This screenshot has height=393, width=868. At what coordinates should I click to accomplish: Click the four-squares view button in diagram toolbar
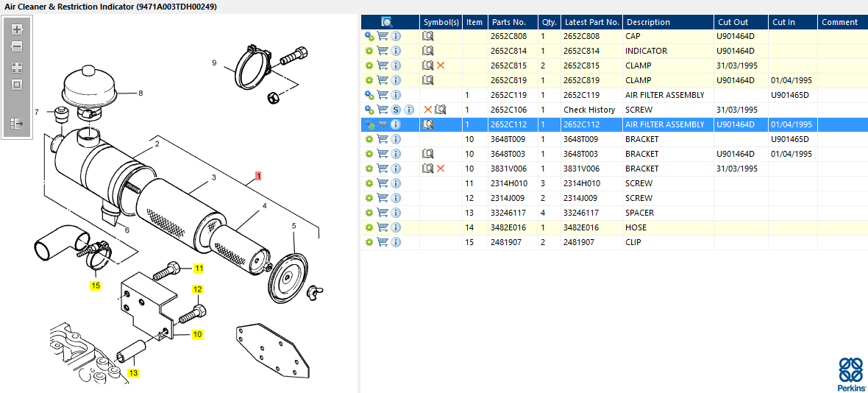coord(17,67)
